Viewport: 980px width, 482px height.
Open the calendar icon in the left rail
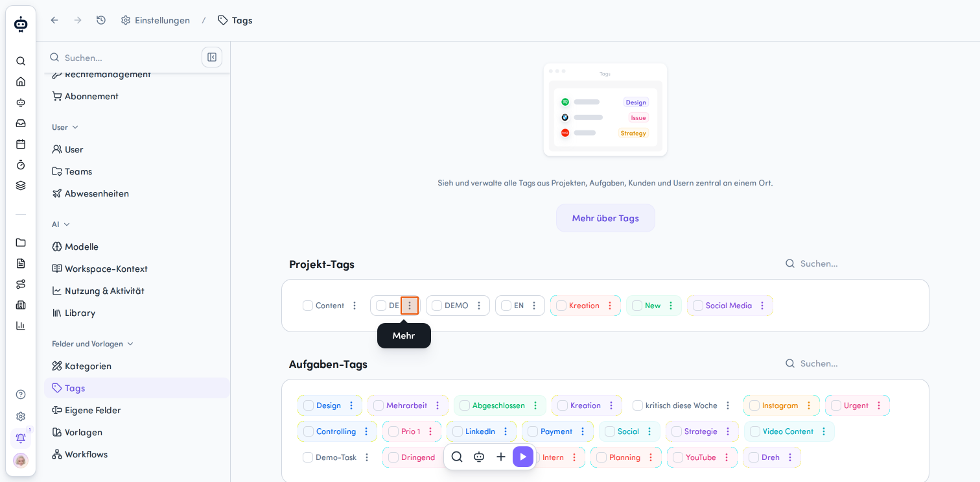click(21, 144)
